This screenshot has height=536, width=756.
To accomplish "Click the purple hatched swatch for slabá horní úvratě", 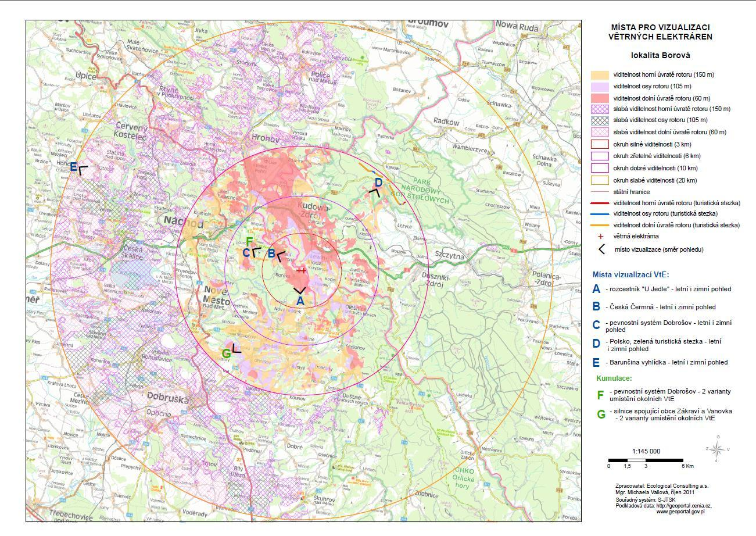I will pos(600,109).
